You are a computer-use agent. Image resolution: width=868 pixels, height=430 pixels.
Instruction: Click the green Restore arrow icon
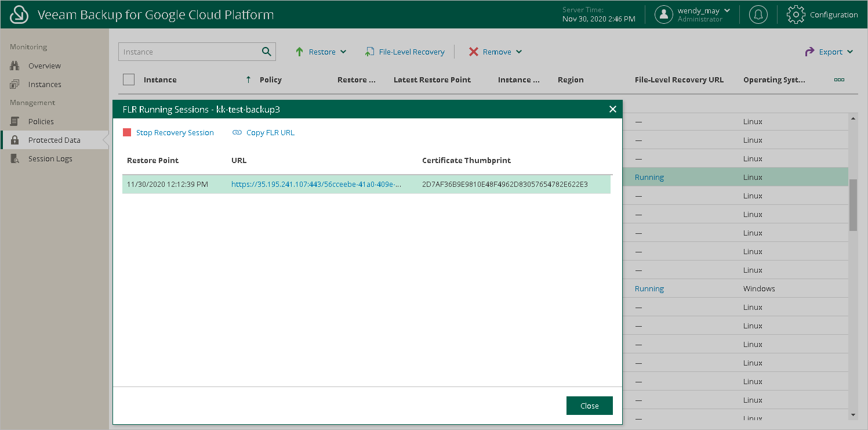299,52
